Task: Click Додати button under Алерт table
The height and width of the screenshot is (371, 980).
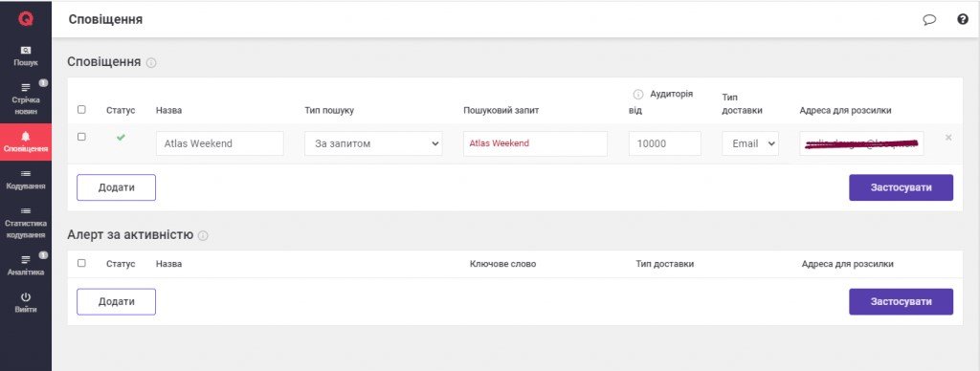Action: click(116, 301)
